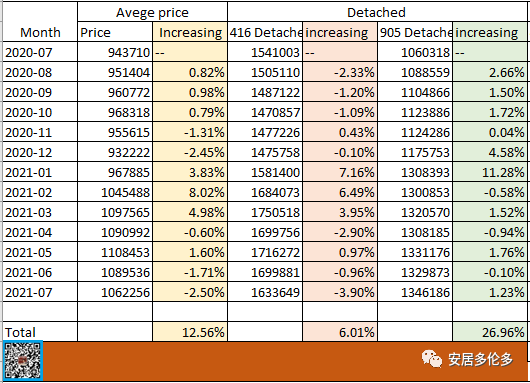Click the 12.56% total cell

click(x=190, y=332)
